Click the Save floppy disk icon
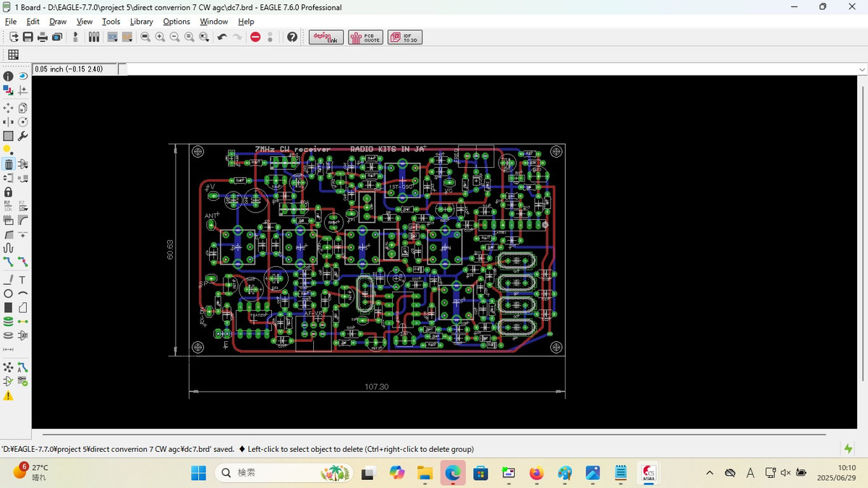 27,37
